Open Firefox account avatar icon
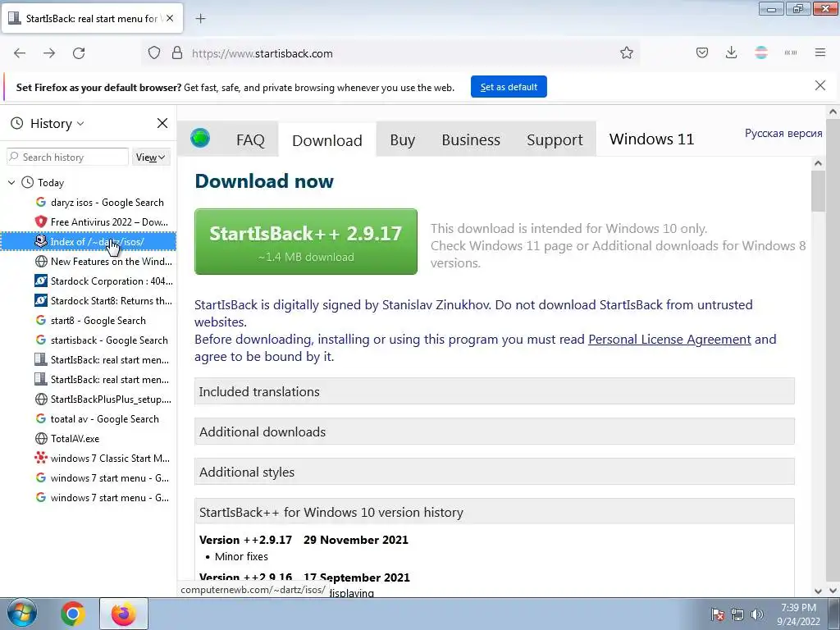The height and width of the screenshot is (630, 840). [x=761, y=52]
